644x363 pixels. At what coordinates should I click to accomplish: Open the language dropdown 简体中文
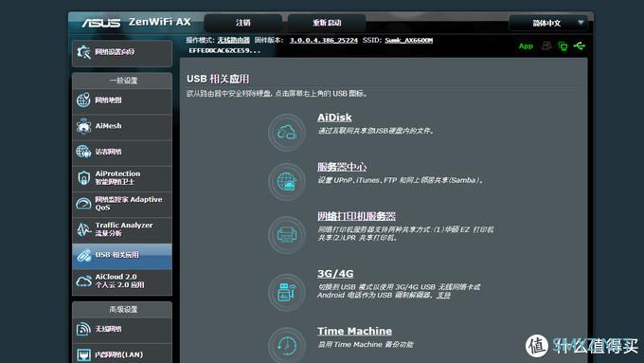[548, 23]
